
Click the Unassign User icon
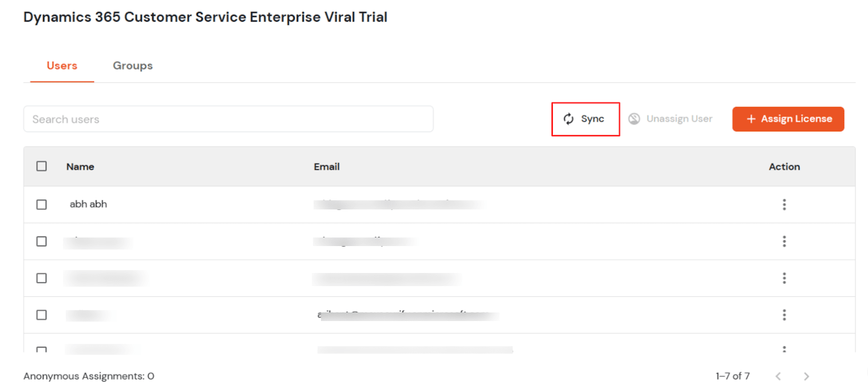634,118
